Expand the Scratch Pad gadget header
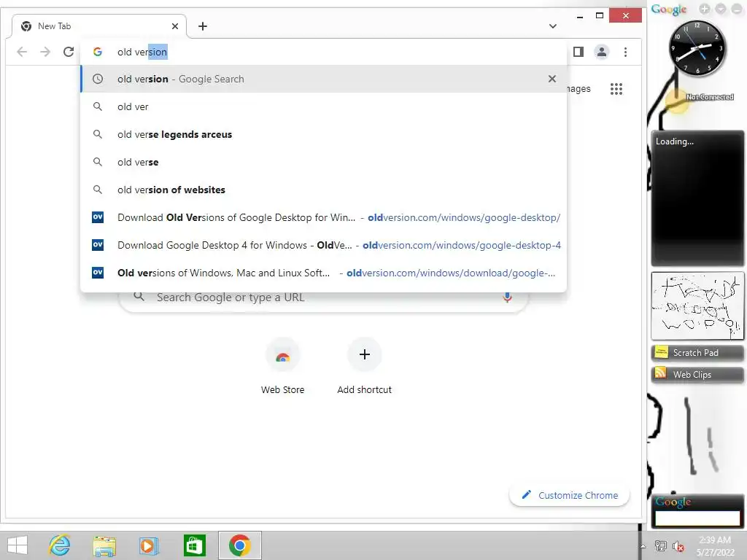This screenshot has height=560, width=747. (x=697, y=353)
